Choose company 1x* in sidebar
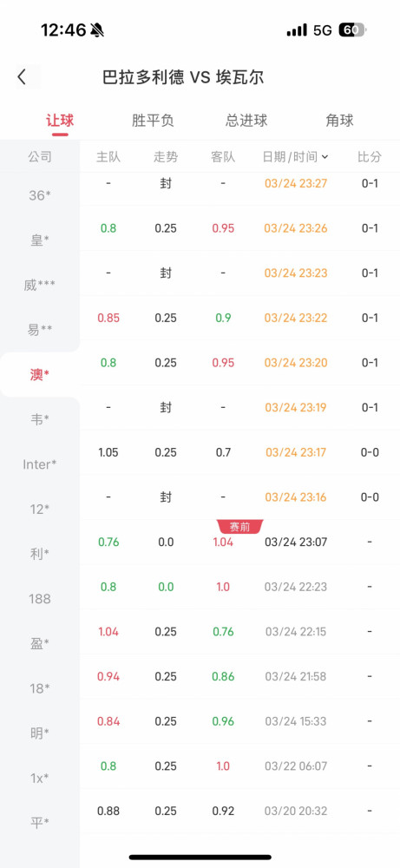 pos(40,778)
